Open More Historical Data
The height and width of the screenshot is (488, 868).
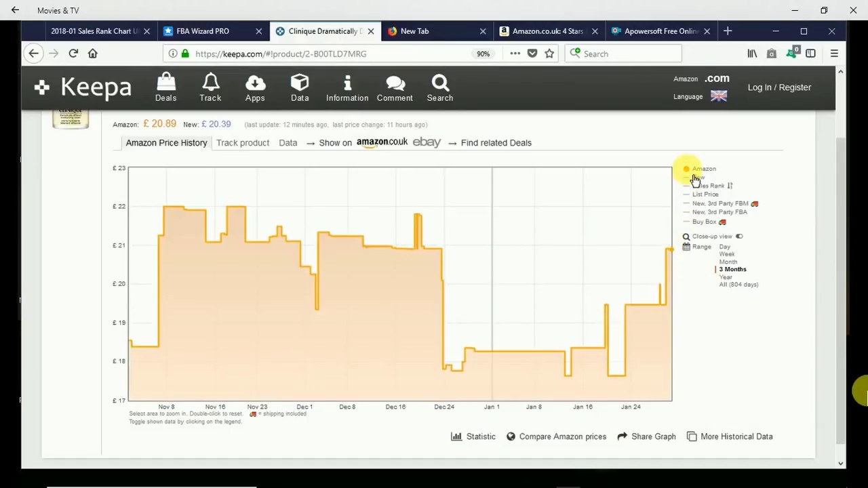coord(730,436)
